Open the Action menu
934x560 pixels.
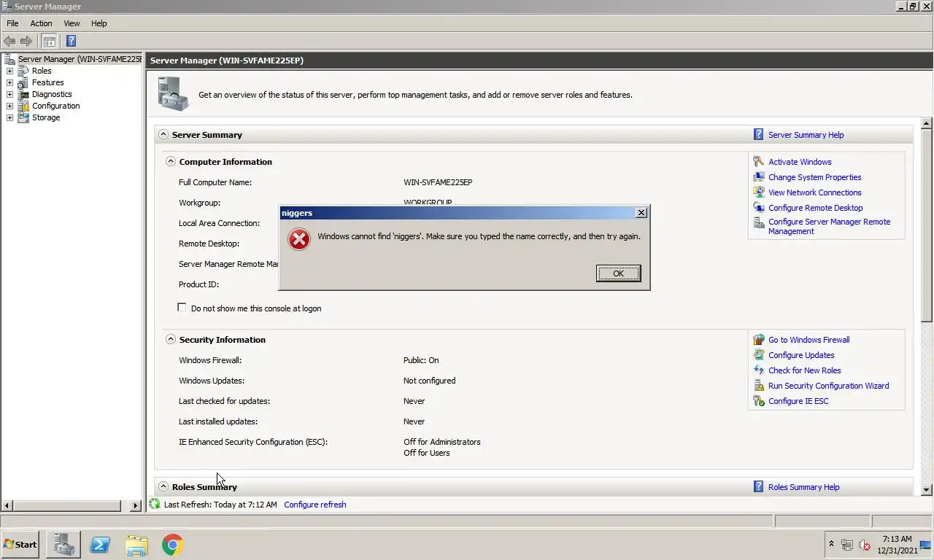click(41, 23)
